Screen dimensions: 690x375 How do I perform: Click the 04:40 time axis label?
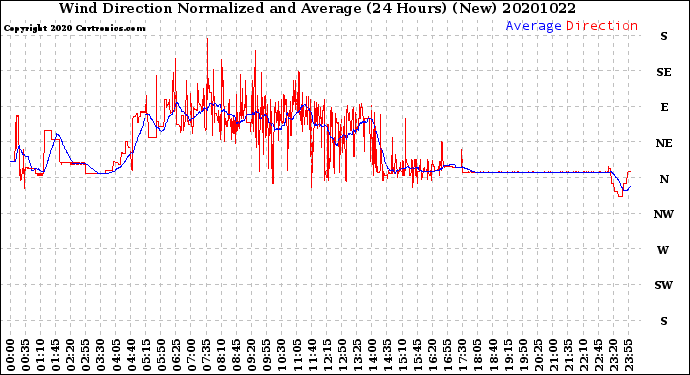click(x=131, y=355)
